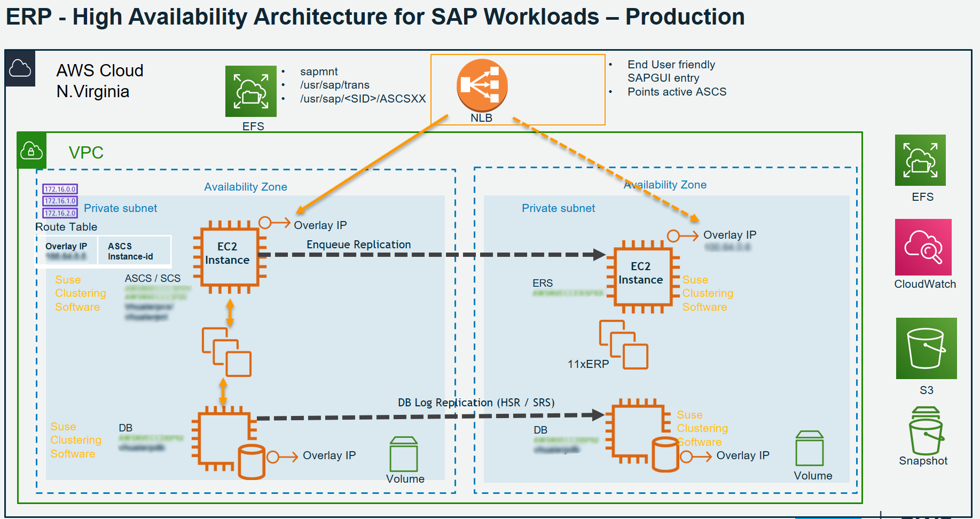Open the 172.16.0.0 subnet label
Image resolution: width=980 pixels, height=519 pixels.
click(60, 189)
